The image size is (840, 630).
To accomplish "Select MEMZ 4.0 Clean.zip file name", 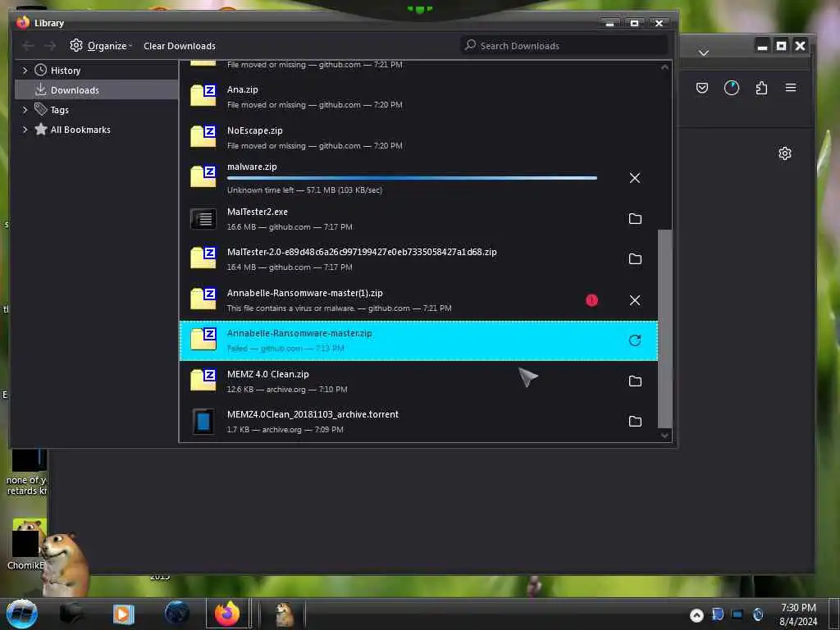I will (268, 374).
